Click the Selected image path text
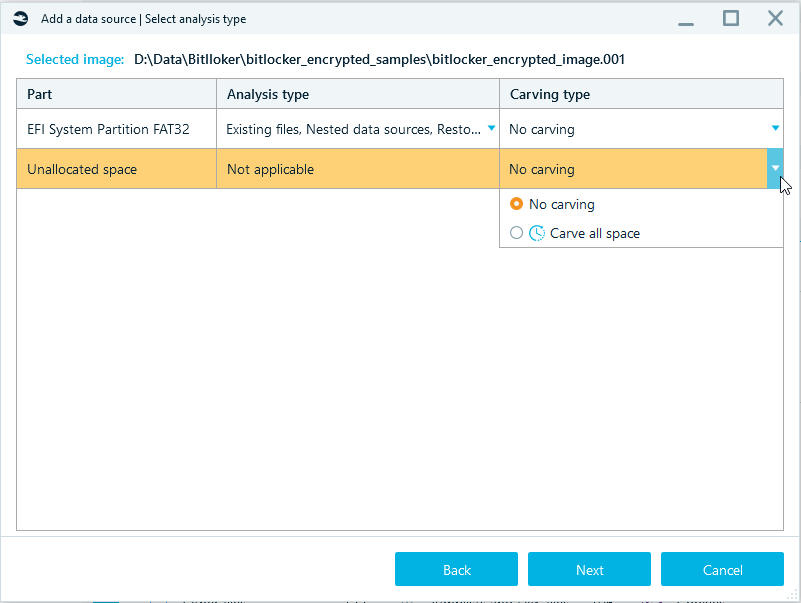 coord(379,59)
